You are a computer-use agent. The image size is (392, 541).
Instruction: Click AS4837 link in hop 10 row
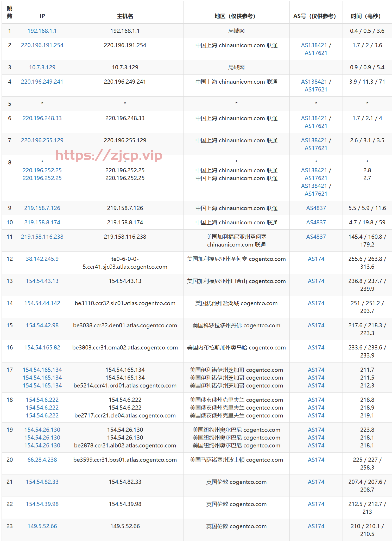click(316, 222)
